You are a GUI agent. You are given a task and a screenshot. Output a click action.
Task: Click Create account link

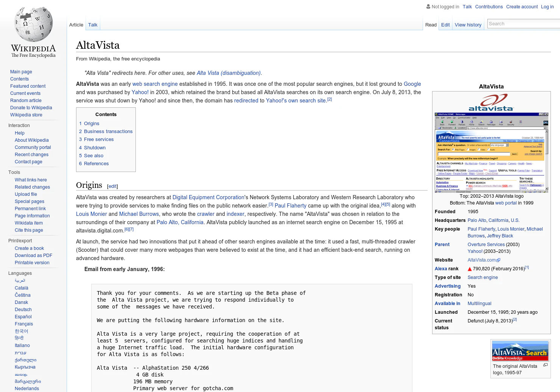point(522,7)
